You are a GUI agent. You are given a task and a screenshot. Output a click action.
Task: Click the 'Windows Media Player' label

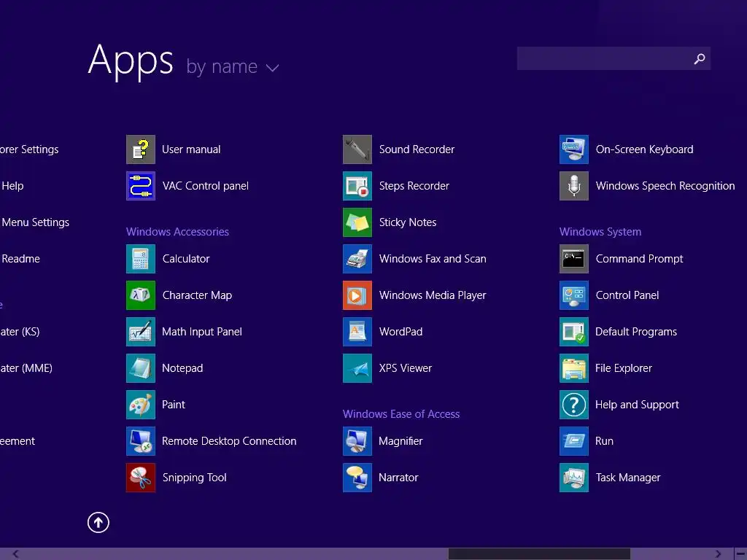[433, 295]
